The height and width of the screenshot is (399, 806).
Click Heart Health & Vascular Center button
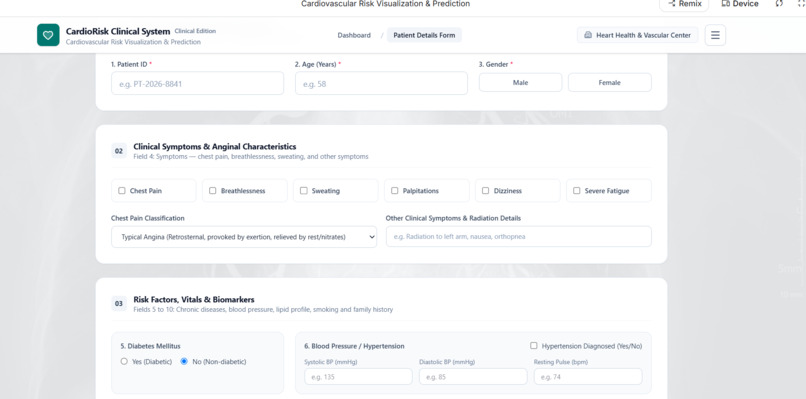(x=637, y=35)
